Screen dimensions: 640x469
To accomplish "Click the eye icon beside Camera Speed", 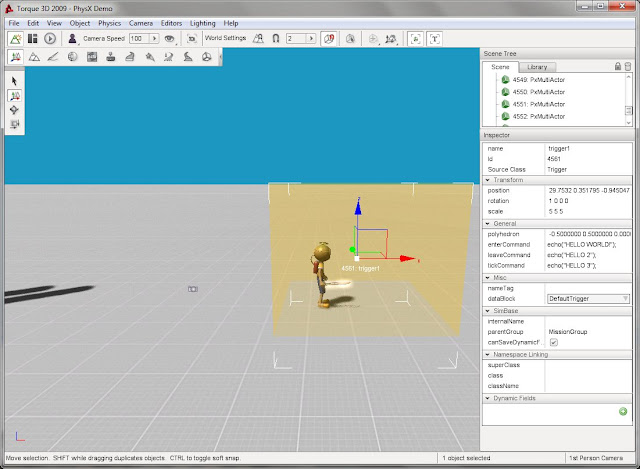I will (169, 38).
